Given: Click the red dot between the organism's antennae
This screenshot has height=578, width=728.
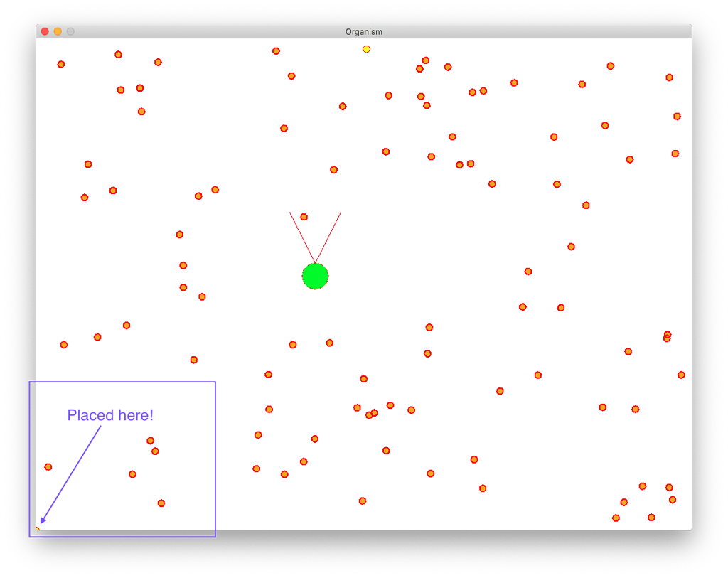Looking at the screenshot, I should click(x=304, y=217).
